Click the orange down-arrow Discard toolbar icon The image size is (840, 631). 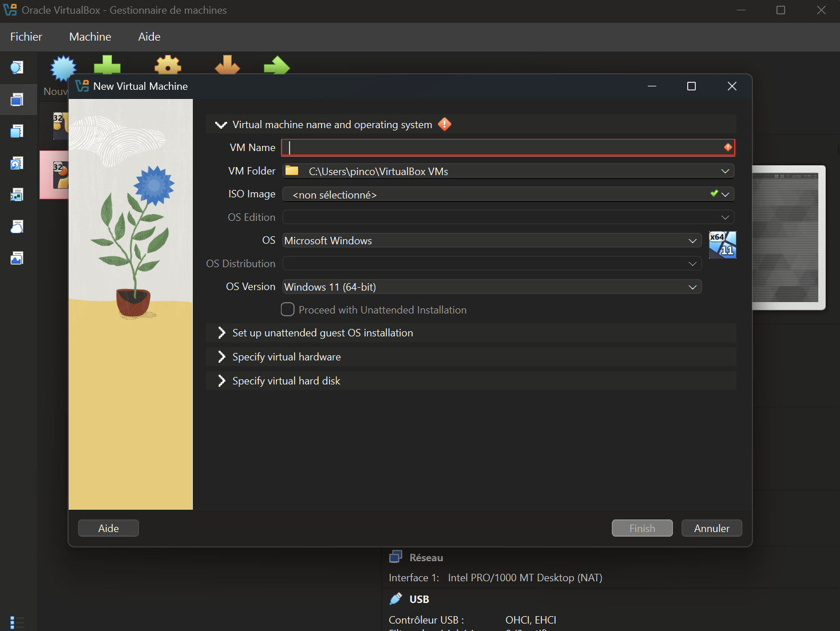pos(227,64)
